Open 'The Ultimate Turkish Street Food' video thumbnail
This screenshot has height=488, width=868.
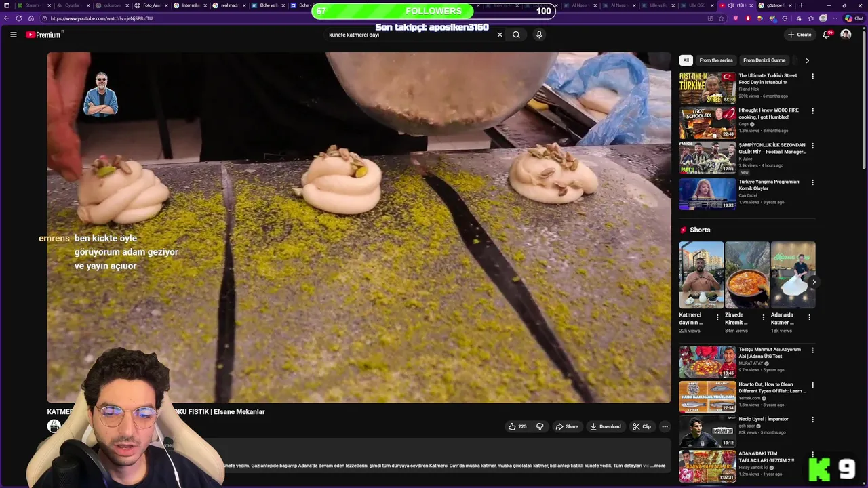707,87
